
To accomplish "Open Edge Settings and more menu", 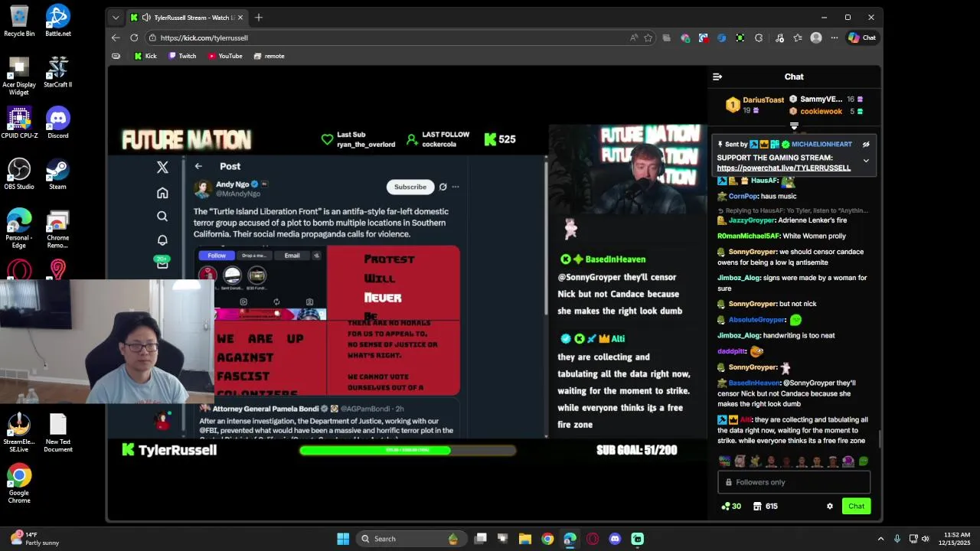I will (835, 37).
